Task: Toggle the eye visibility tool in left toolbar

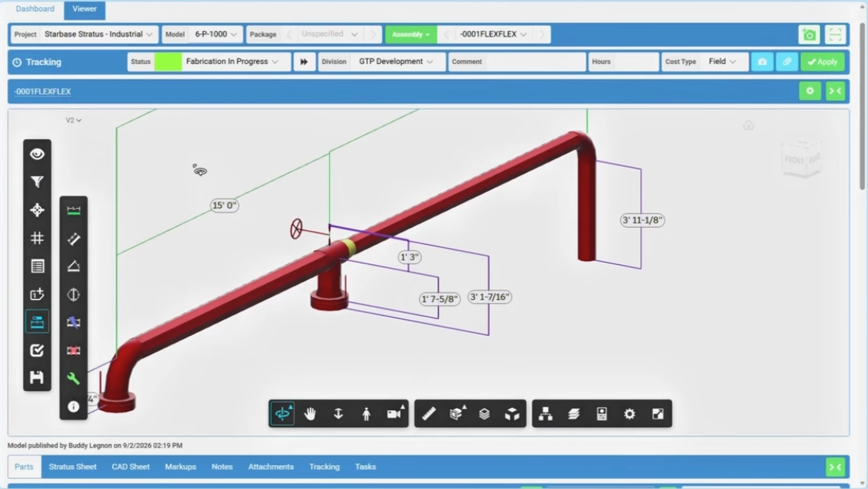Action: [37, 154]
